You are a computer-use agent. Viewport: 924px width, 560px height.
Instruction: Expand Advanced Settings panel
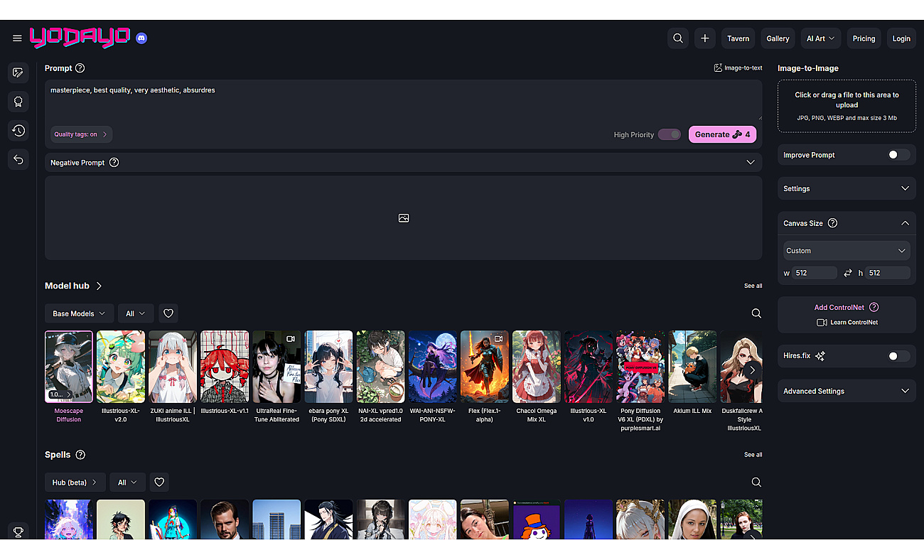847,392
